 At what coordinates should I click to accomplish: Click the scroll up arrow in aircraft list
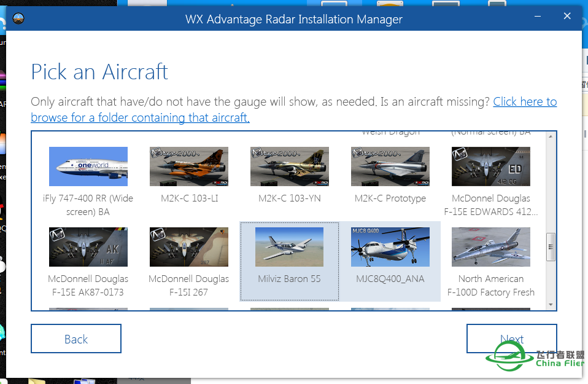pos(551,136)
